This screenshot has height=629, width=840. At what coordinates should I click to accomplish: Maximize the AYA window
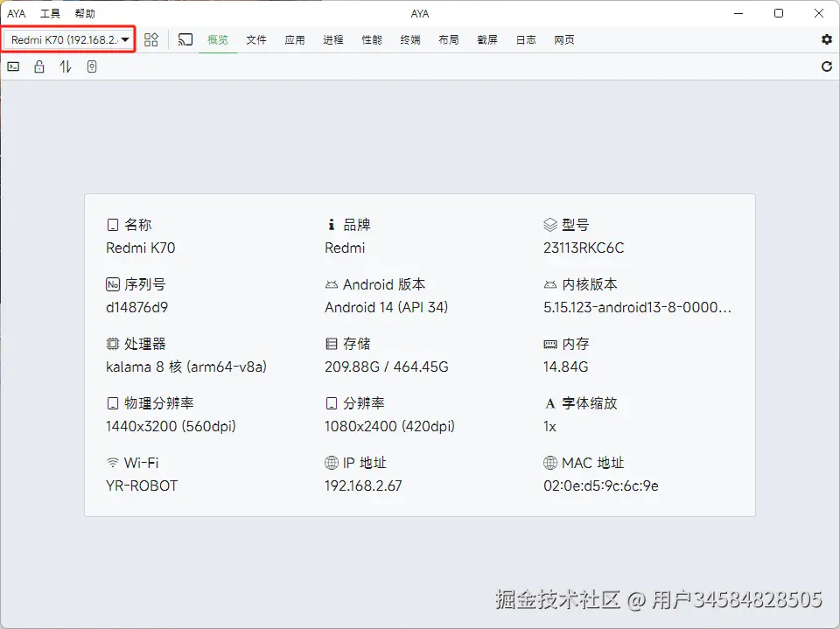click(x=779, y=13)
